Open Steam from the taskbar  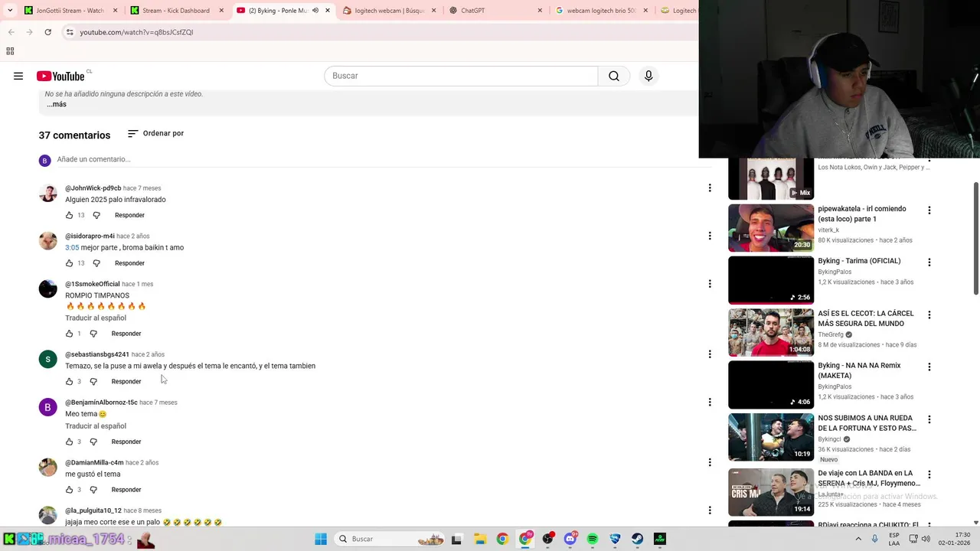637,539
